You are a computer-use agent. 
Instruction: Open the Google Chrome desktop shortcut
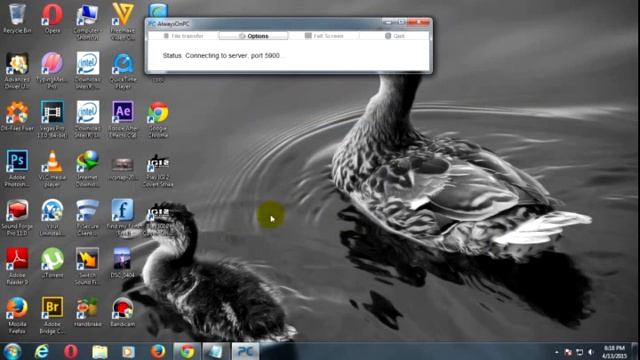click(x=158, y=120)
